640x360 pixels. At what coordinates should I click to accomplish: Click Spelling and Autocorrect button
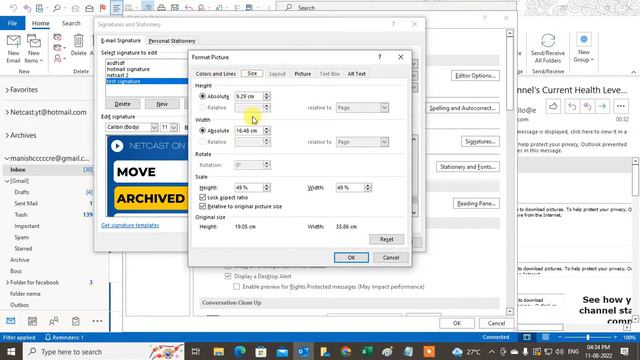(462, 108)
